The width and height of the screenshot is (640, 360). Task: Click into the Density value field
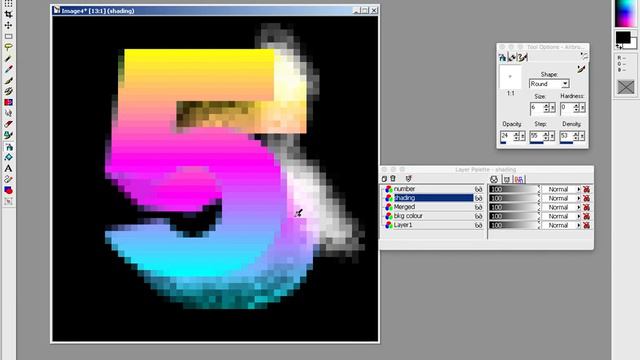(x=567, y=136)
